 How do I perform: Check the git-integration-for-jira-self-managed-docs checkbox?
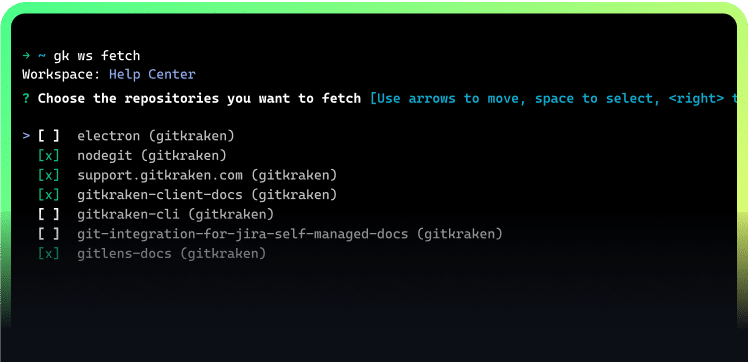click(49, 234)
